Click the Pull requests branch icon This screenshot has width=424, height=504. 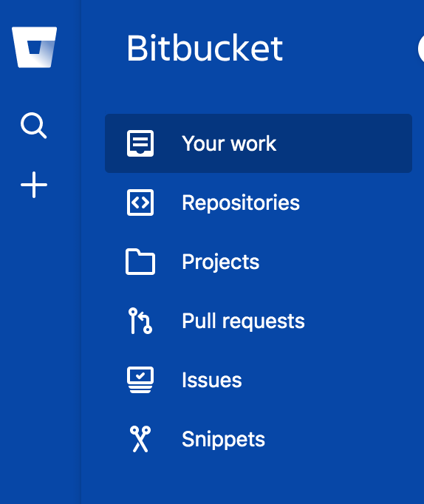coord(140,321)
